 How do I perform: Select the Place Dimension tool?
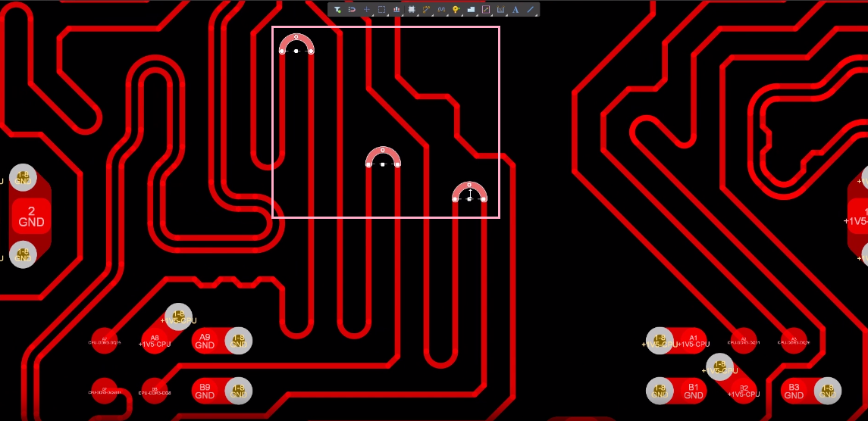pos(500,9)
